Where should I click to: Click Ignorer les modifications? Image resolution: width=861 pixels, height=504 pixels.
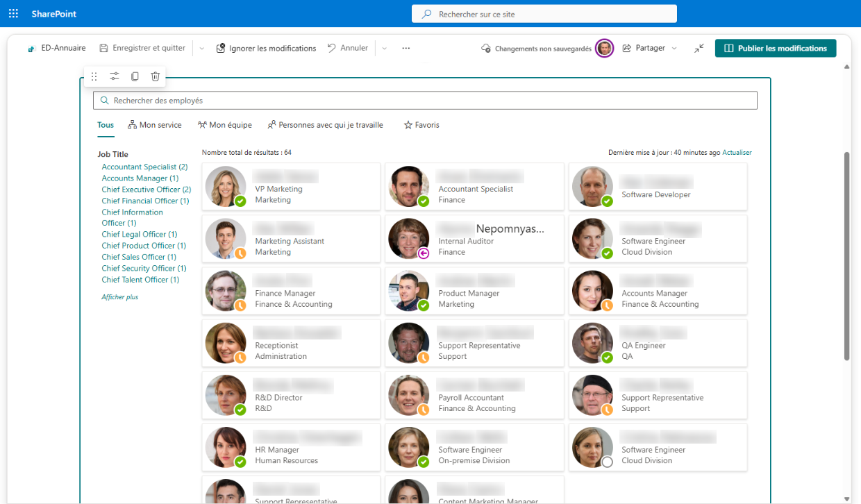tap(266, 48)
